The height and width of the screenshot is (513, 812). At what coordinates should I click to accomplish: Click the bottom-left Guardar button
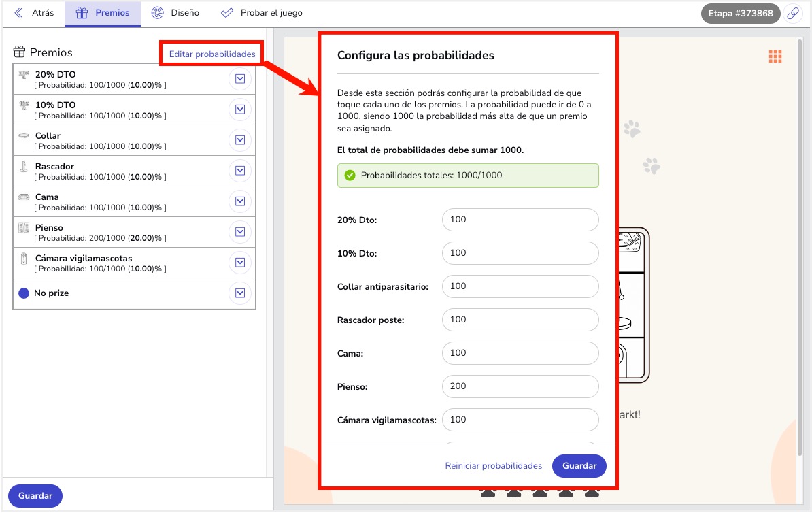(x=35, y=496)
